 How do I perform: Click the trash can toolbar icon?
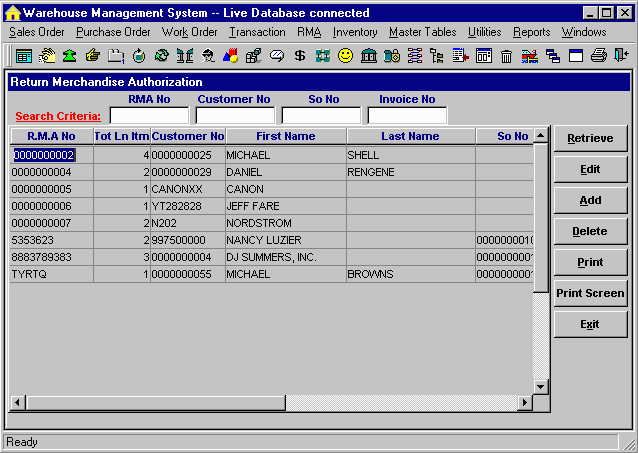pos(506,56)
